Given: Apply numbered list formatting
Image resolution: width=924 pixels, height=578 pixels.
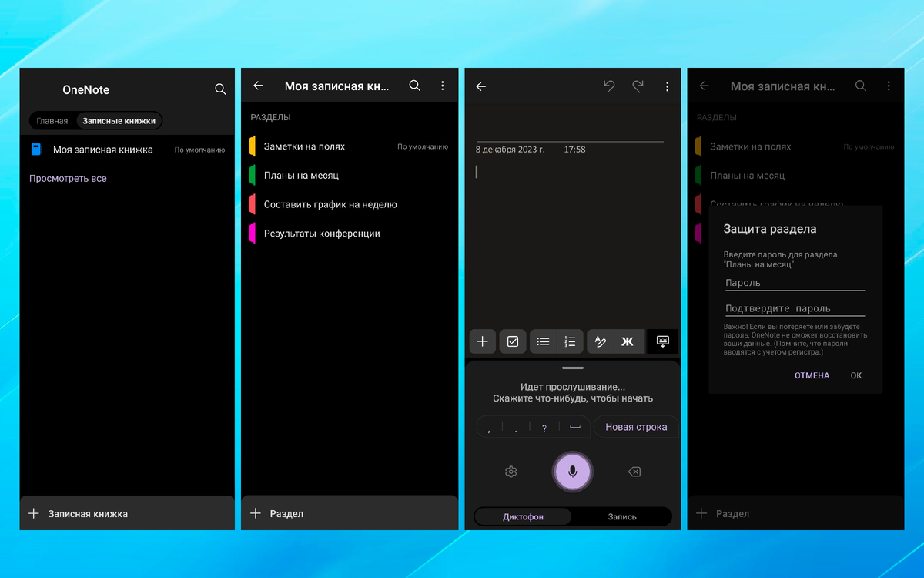Looking at the screenshot, I should (570, 341).
